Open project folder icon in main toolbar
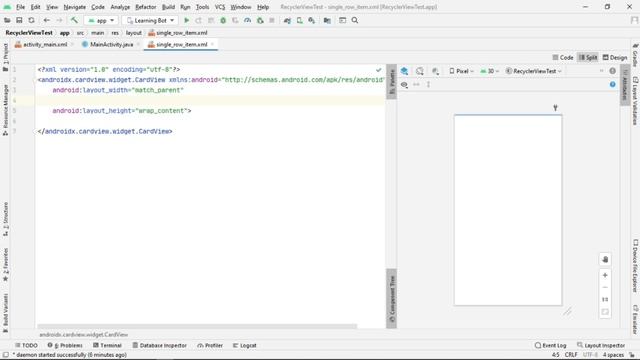Image resolution: width=640 pixels, height=360 pixels. [x=7, y=20]
